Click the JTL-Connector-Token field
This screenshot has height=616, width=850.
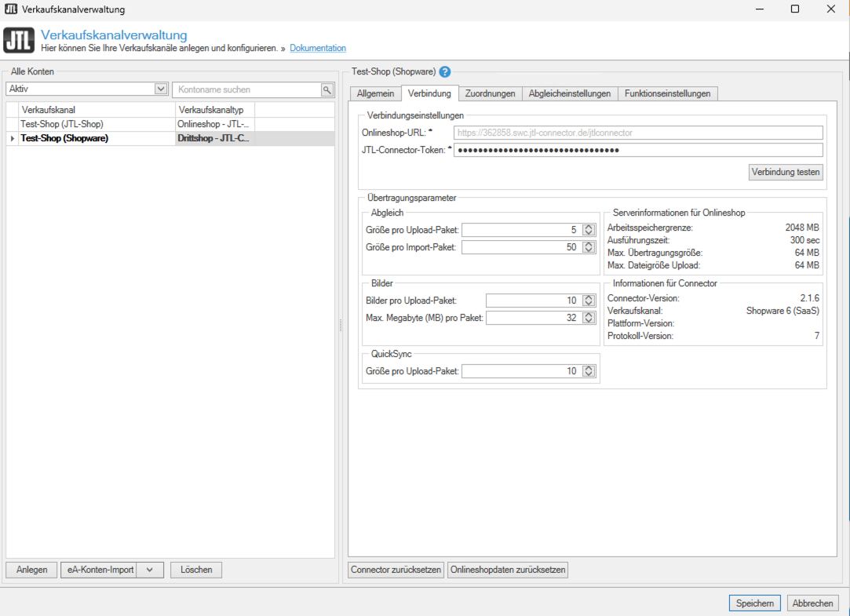pyautogui.click(x=637, y=150)
